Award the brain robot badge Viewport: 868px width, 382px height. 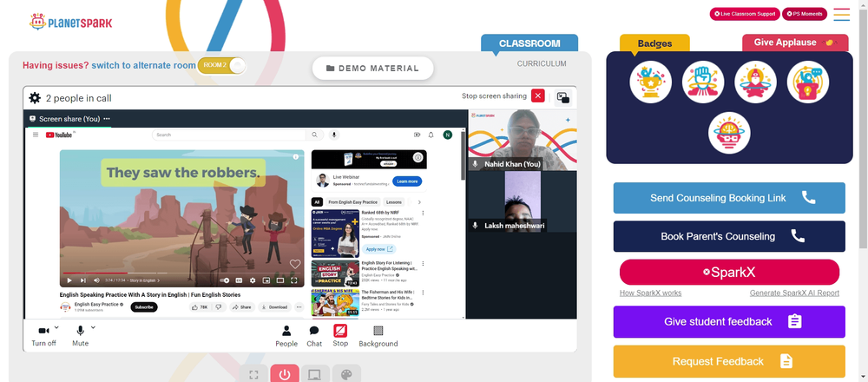730,133
